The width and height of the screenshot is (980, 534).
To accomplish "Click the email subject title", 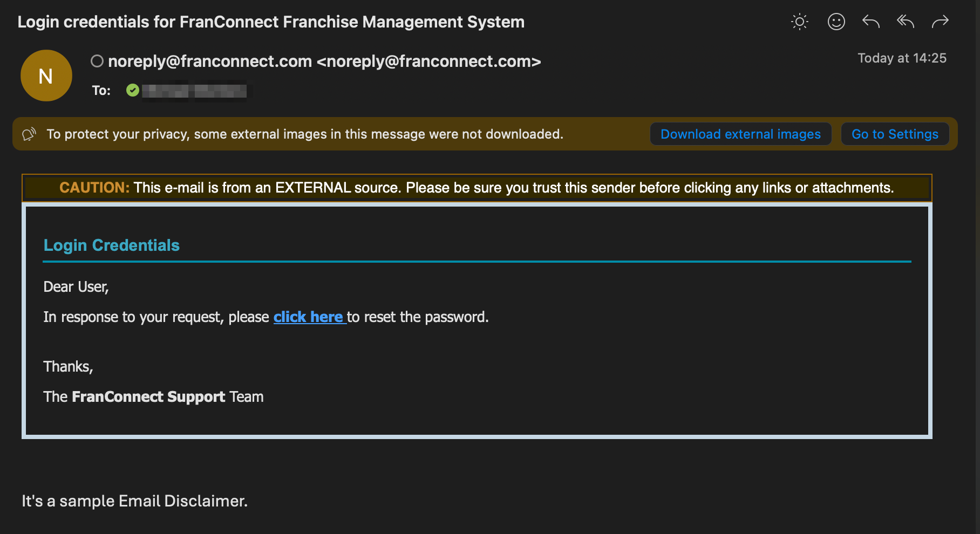I will click(x=271, y=22).
